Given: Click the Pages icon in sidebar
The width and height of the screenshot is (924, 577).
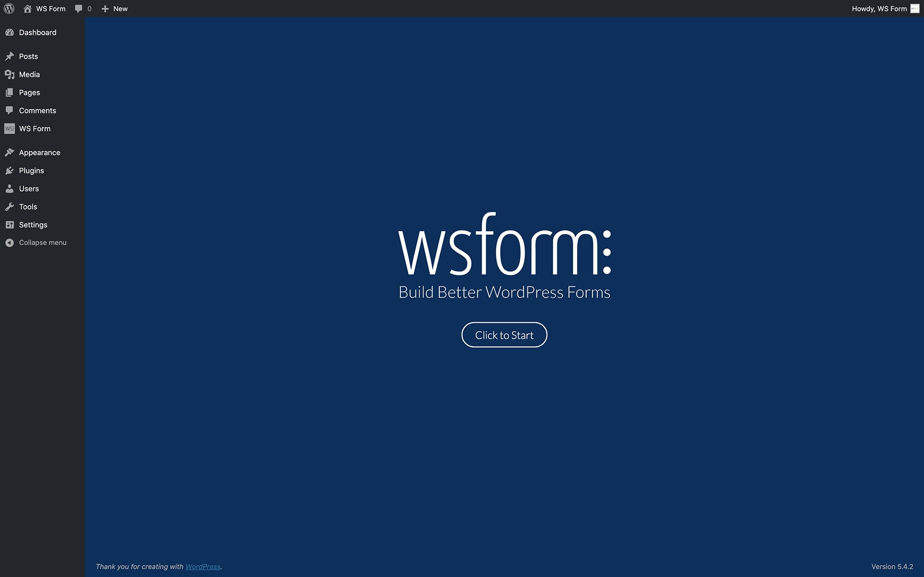Looking at the screenshot, I should (x=10, y=92).
